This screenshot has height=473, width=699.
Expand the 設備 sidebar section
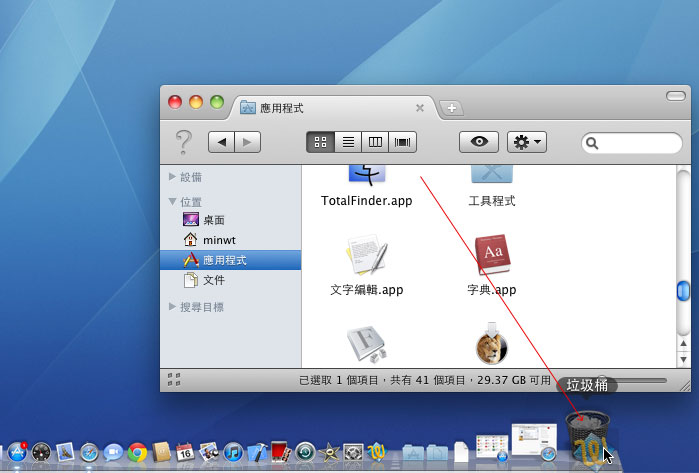pyautogui.click(x=173, y=177)
